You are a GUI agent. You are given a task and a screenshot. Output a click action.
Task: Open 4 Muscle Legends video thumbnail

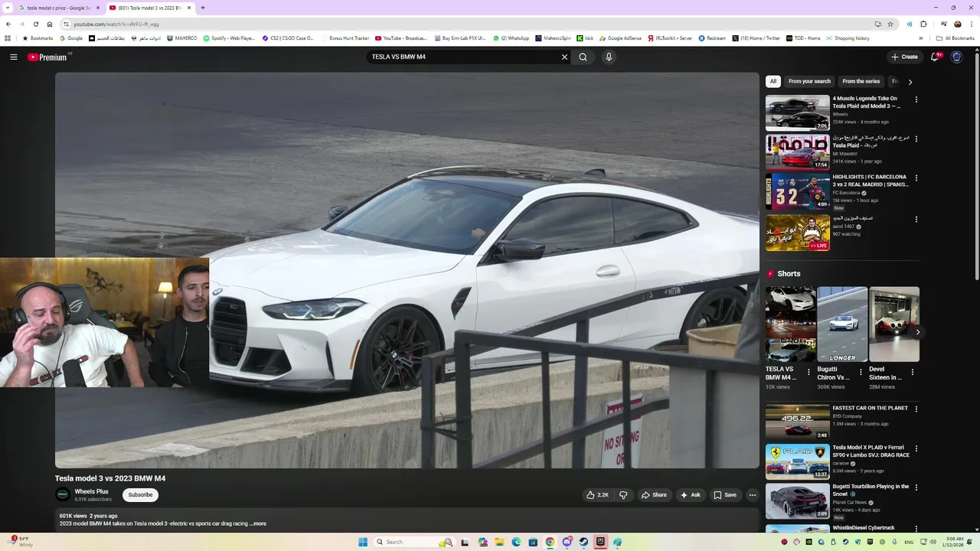coord(797,112)
